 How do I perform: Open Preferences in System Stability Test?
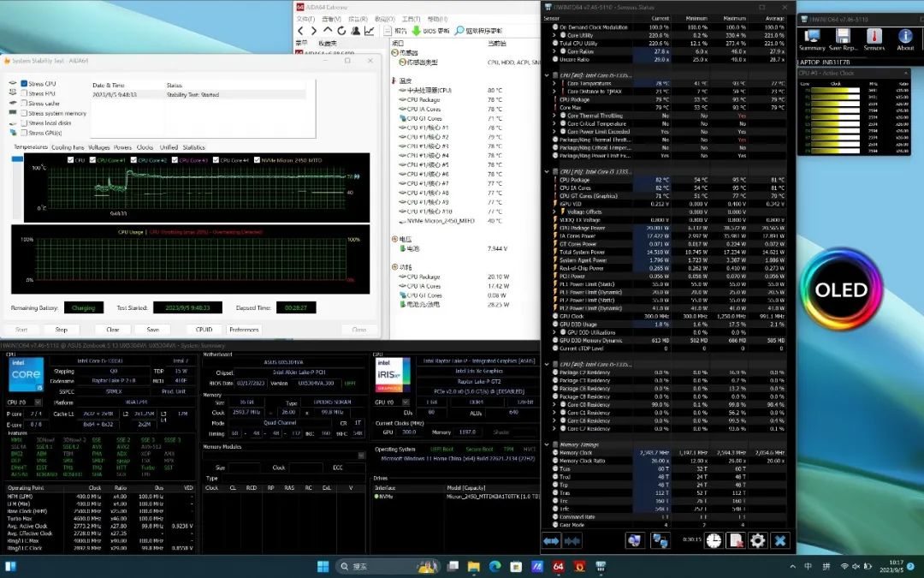pyautogui.click(x=244, y=330)
